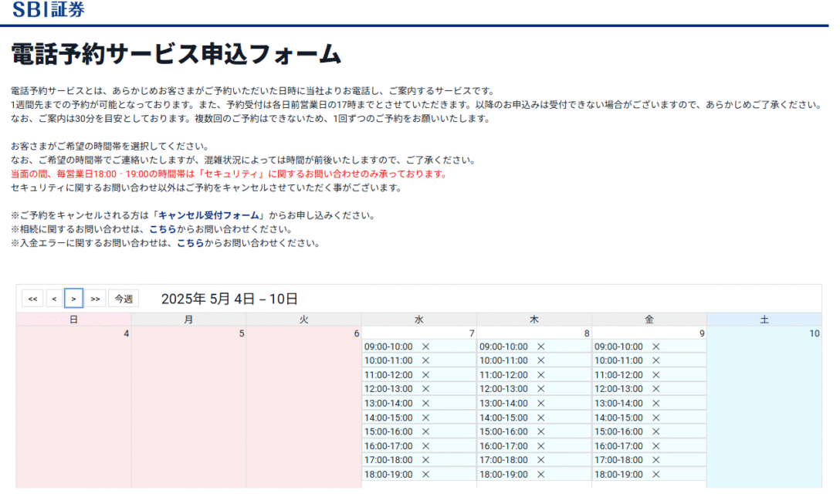
Task: Click Saturday the 10th date cell
Action: click(x=764, y=401)
